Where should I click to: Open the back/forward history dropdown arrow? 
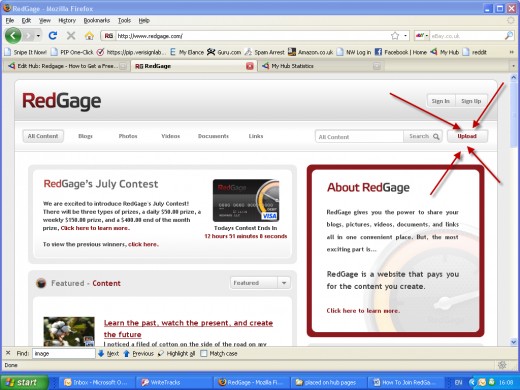coord(38,36)
